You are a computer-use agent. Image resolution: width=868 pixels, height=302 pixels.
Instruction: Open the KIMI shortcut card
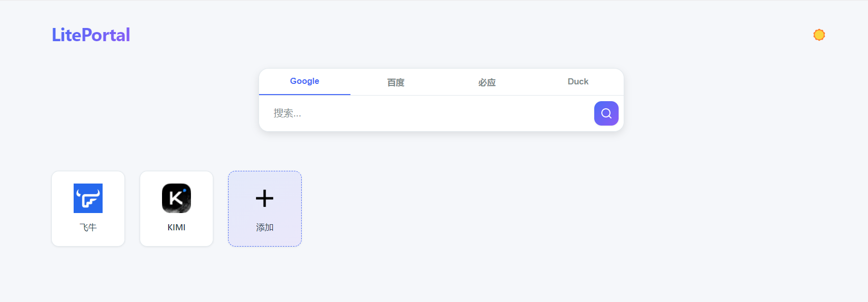pos(176,208)
